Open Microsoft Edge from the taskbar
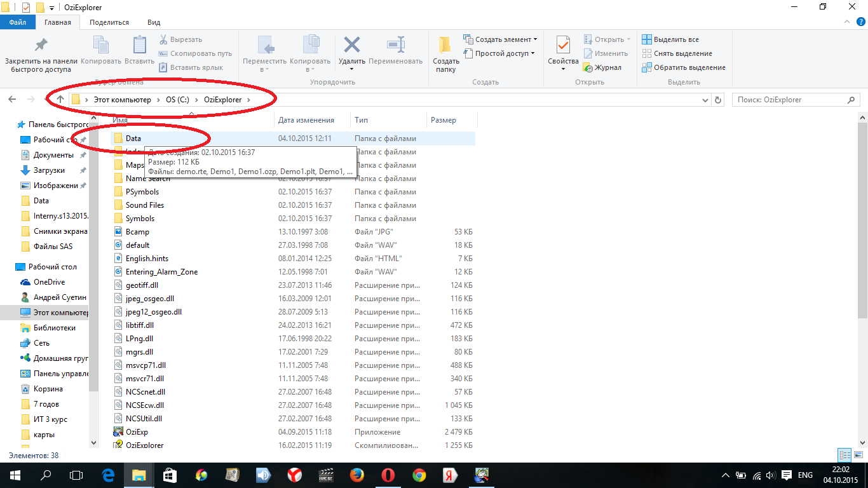Viewport: 868px width, 488px height. point(107,475)
